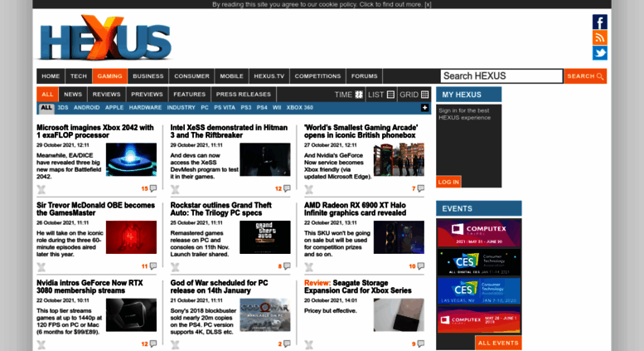Click the Search HEXUS input field
Screen dimensions: 644x351
[x=501, y=76]
